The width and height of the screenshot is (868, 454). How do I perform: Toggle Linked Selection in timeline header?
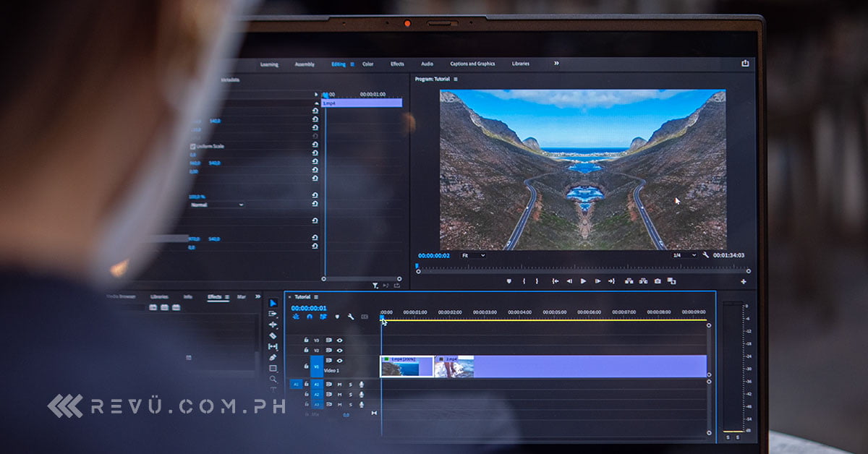323,317
